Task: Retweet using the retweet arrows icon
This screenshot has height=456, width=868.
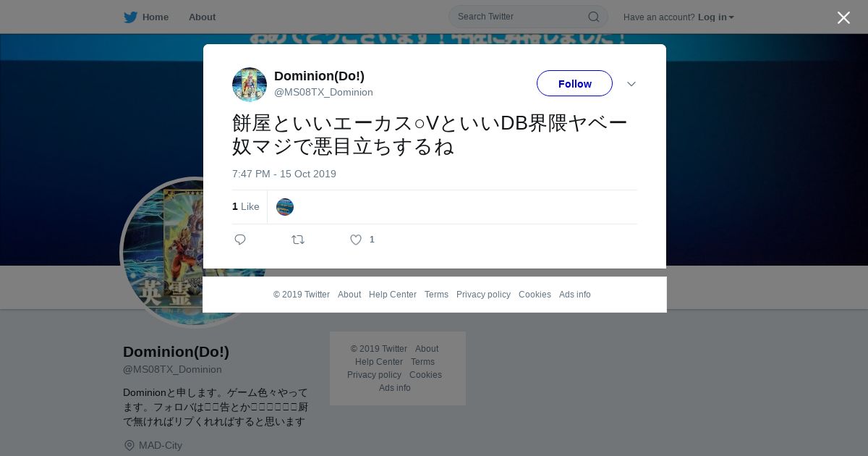Action: [x=298, y=240]
